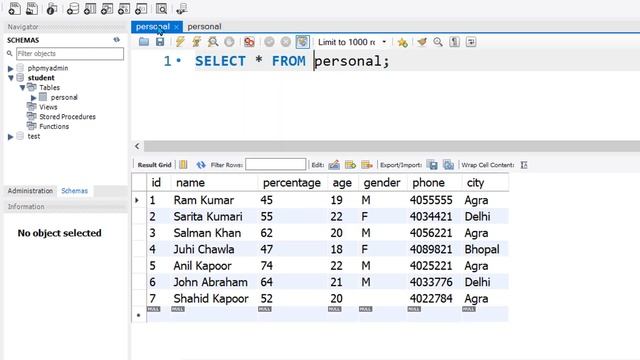
Task: Refresh schemas list icon beside SCHEMAS
Action: (117, 40)
